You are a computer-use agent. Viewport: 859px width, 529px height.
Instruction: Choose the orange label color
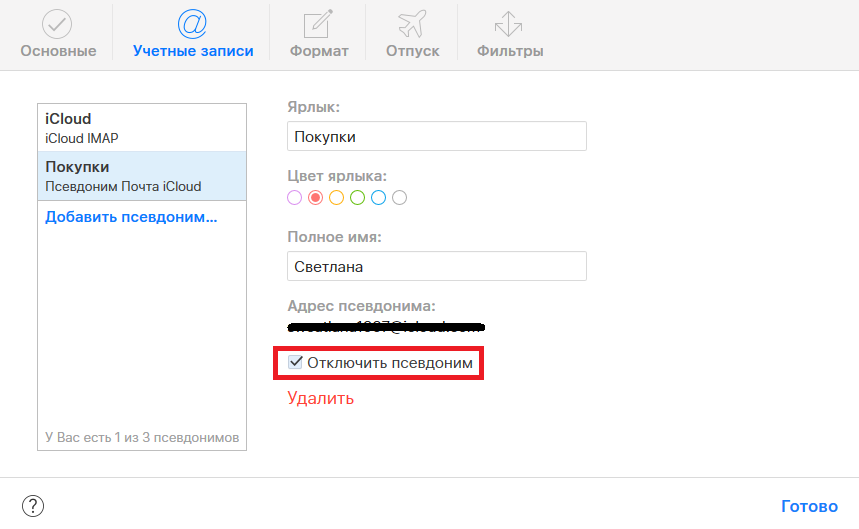(x=336, y=198)
